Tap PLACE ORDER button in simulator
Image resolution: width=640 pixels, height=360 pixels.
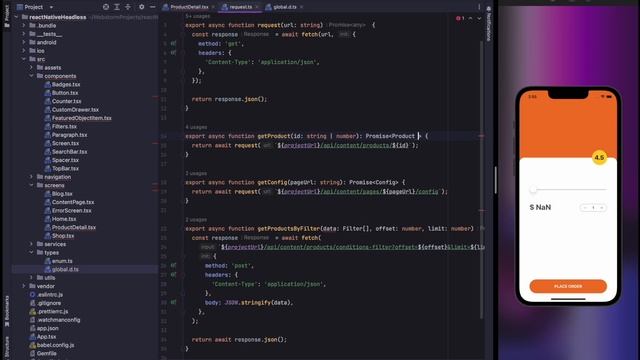click(x=568, y=286)
